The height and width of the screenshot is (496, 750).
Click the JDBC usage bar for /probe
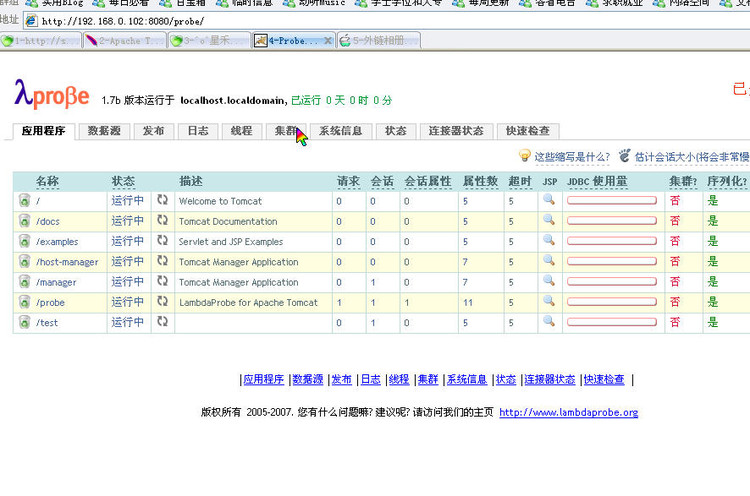click(x=612, y=302)
